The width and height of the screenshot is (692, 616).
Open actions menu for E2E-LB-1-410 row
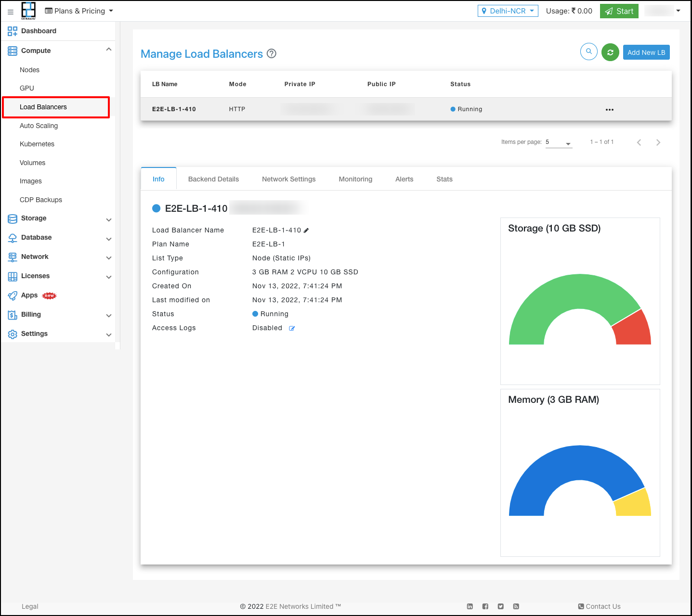click(x=610, y=110)
